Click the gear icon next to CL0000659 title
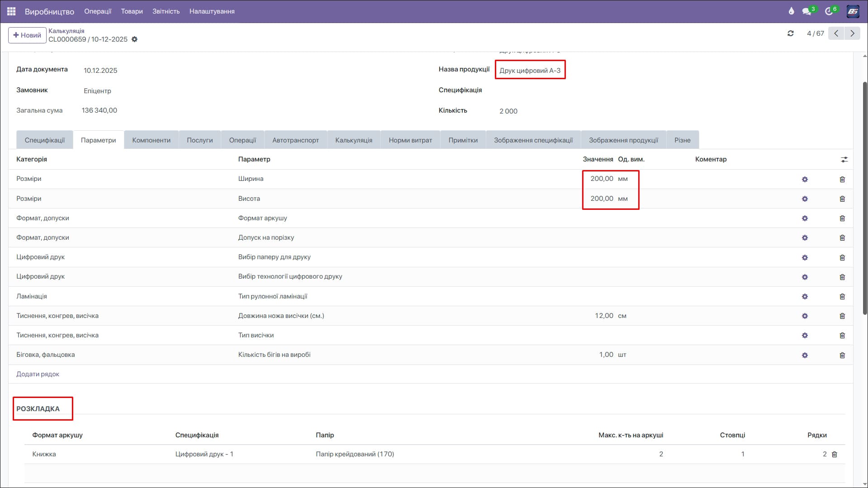 [x=134, y=39]
